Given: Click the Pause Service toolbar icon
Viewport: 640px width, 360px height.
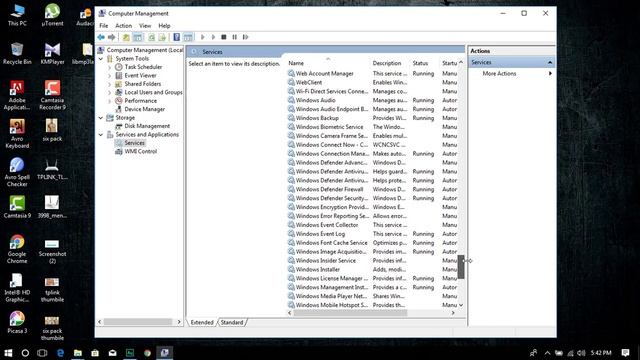Looking at the screenshot, I should coord(234,37).
